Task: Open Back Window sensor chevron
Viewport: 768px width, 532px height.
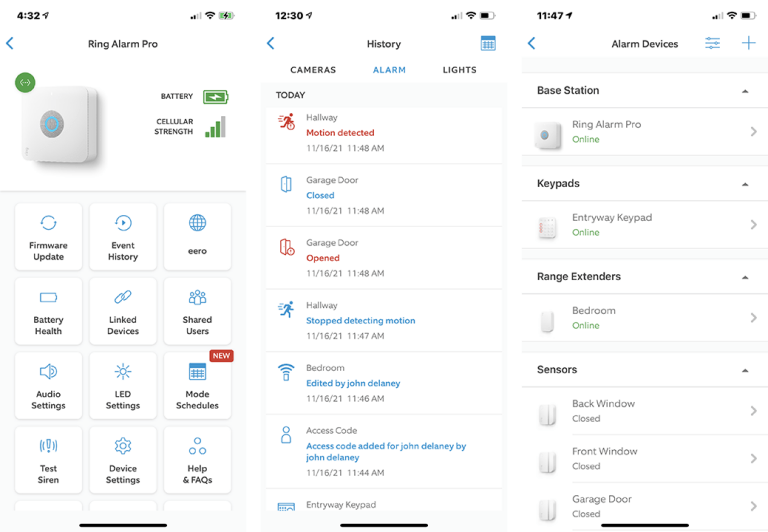Action: tap(753, 411)
